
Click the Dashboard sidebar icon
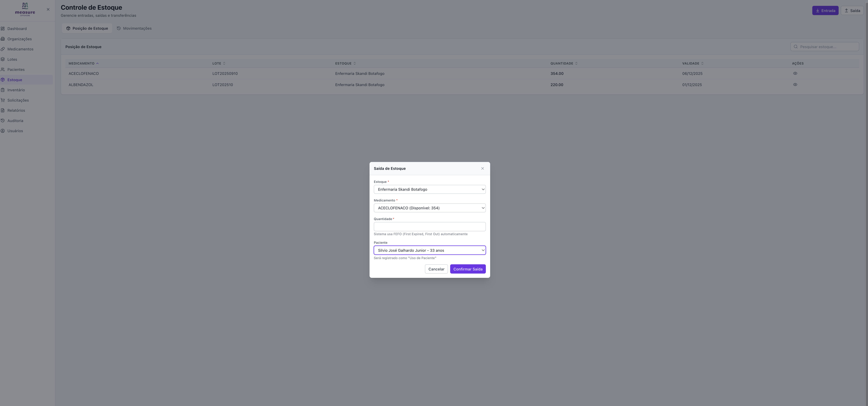[x=3, y=29]
